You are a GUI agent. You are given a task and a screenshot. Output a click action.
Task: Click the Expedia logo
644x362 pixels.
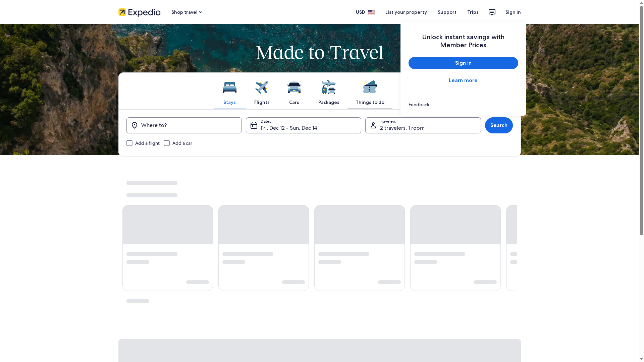(x=139, y=12)
